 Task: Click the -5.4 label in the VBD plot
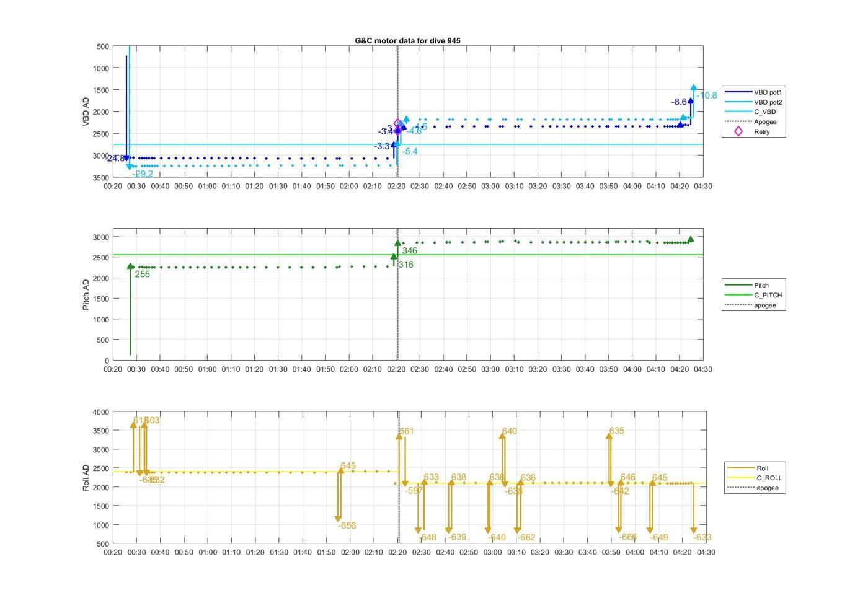410,152
